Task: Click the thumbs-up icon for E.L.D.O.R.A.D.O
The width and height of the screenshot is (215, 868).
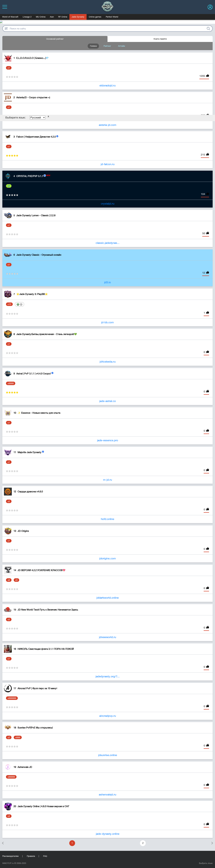Action: pyautogui.click(x=208, y=76)
